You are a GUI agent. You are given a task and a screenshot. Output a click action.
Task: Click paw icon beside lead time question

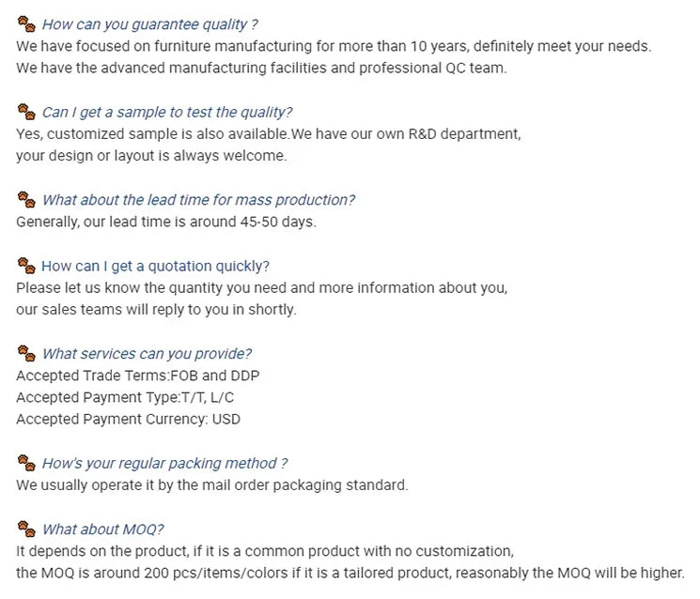pyautogui.click(x=26, y=199)
